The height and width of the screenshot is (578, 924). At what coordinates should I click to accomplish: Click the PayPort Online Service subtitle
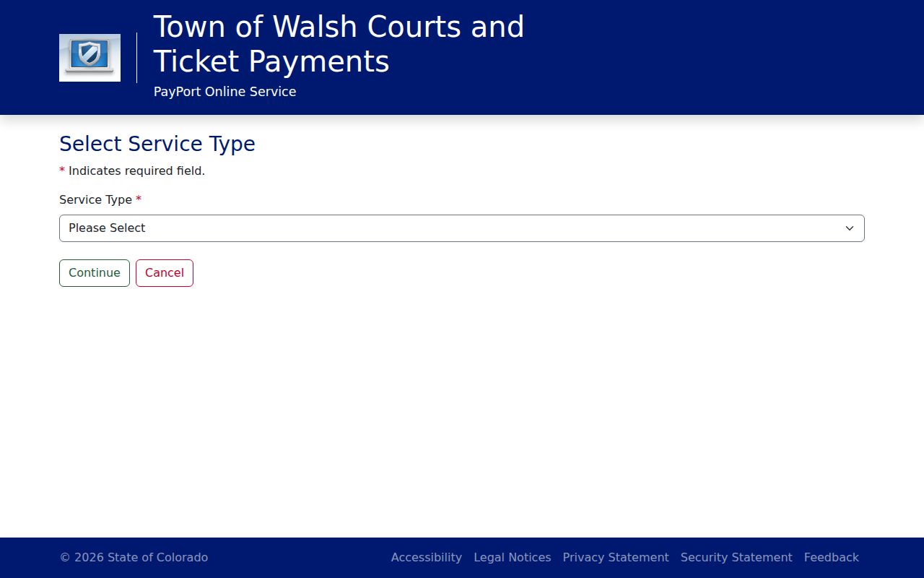[x=225, y=92]
